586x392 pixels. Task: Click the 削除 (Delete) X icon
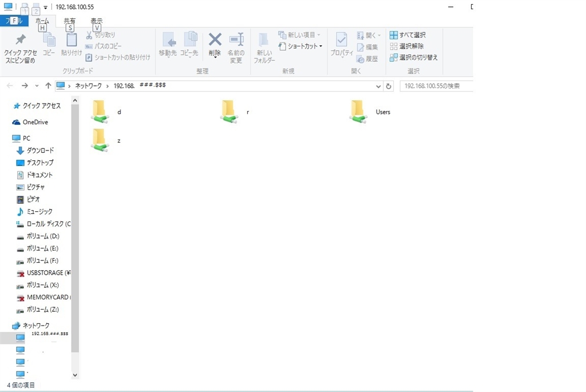tap(215, 39)
